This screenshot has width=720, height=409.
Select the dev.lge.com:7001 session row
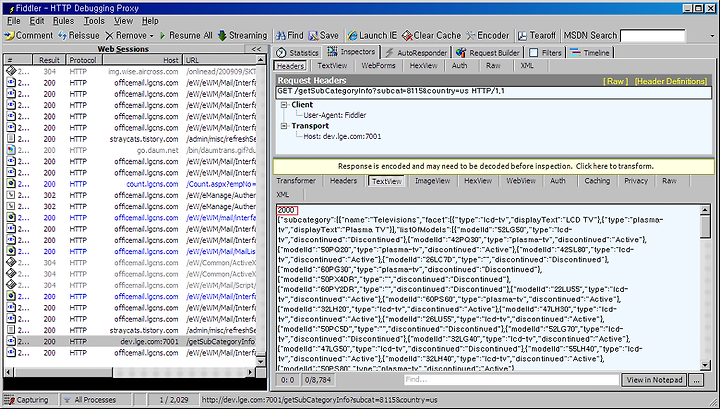click(130, 342)
